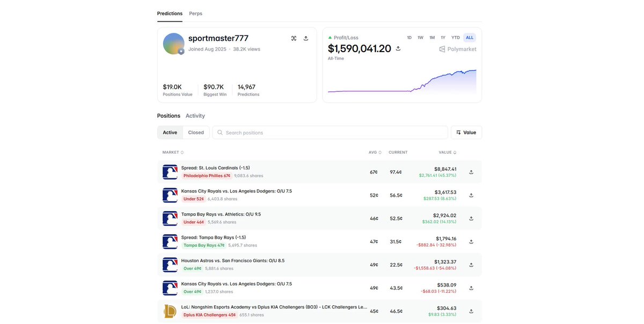Select the ALL profit/loss range

click(x=470, y=38)
